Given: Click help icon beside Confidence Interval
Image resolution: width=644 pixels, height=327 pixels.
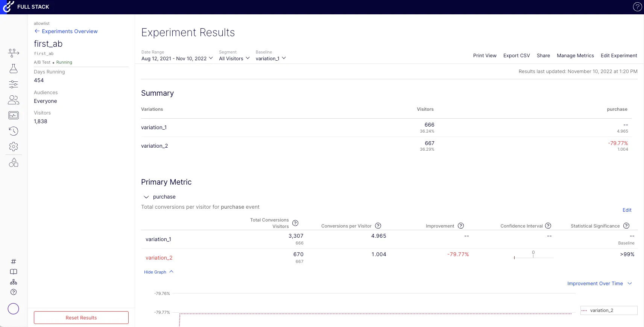Looking at the screenshot, I should pos(548,226).
